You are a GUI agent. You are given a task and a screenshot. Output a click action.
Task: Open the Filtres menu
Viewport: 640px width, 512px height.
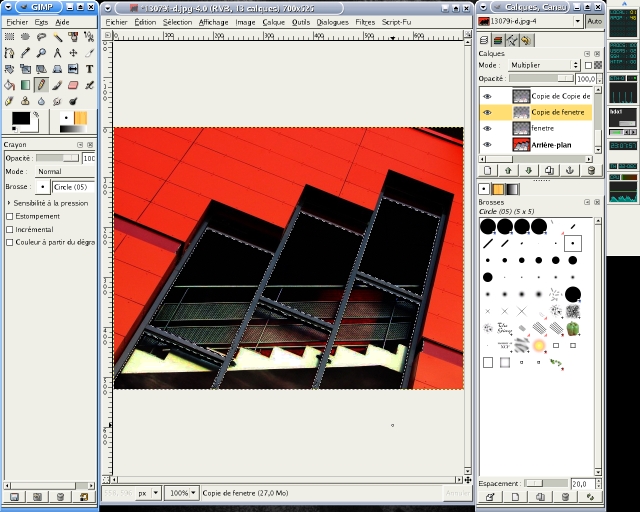pyautogui.click(x=365, y=22)
